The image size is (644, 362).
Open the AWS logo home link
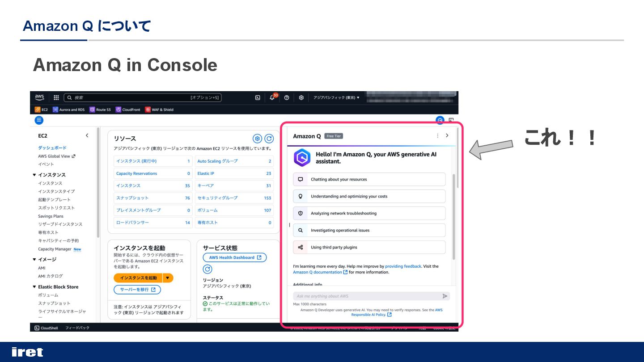point(39,97)
